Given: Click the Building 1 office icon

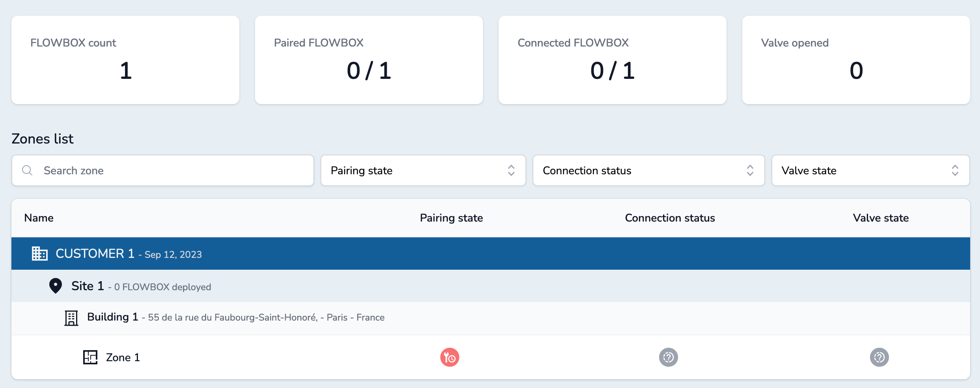Looking at the screenshot, I should coord(71,318).
